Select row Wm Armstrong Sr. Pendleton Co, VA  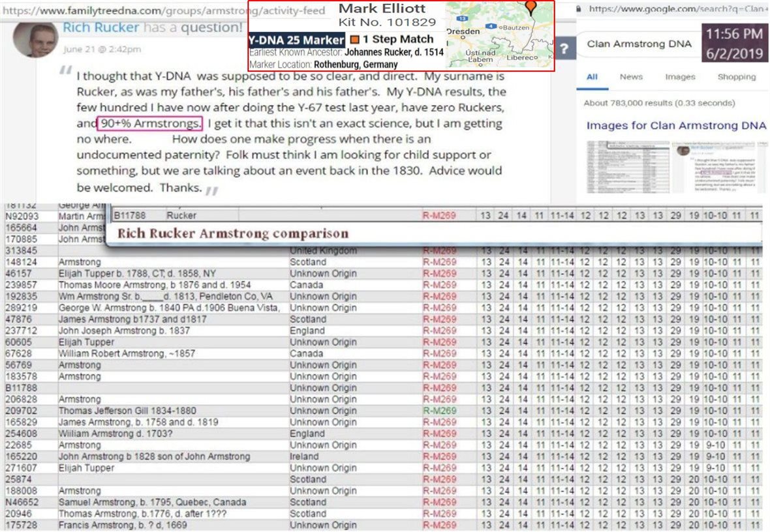[x=383, y=297]
